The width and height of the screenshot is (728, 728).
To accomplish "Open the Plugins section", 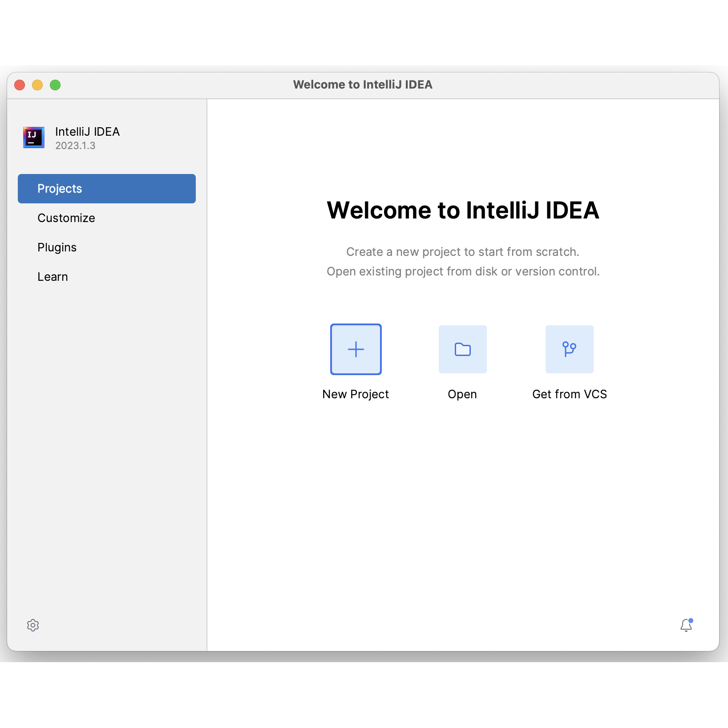I will coord(57,247).
